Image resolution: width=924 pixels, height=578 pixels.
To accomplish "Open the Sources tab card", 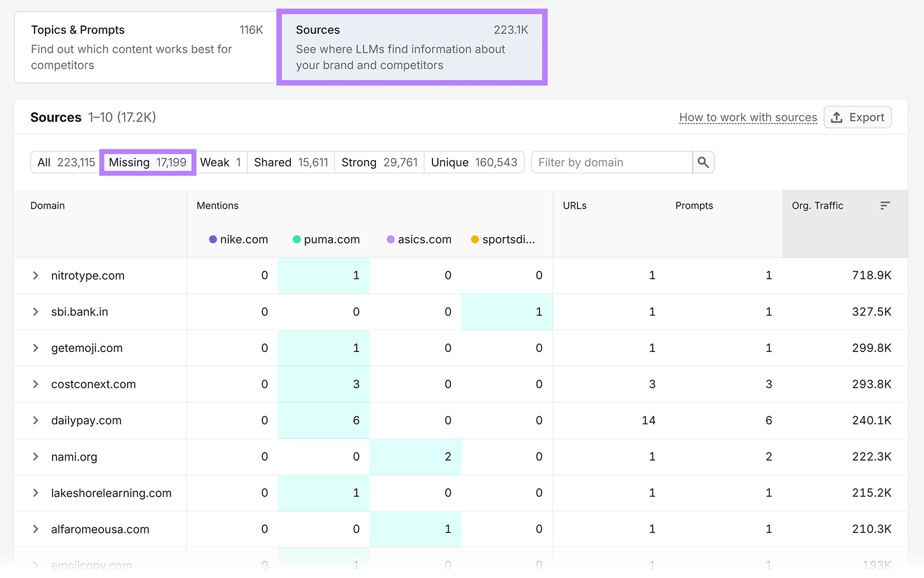I will tap(412, 47).
